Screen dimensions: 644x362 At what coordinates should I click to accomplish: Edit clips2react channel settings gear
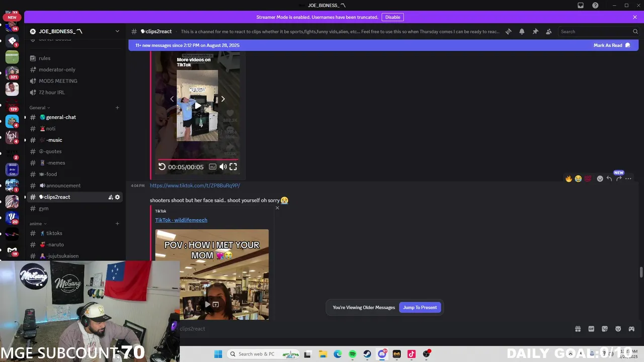click(117, 197)
